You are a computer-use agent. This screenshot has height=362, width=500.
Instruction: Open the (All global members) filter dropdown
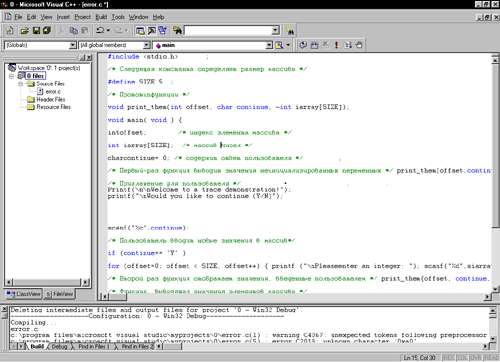[147, 45]
